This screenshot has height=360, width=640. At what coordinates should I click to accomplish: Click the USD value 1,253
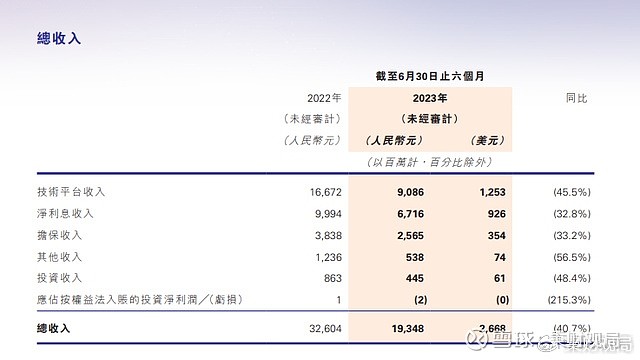click(493, 192)
